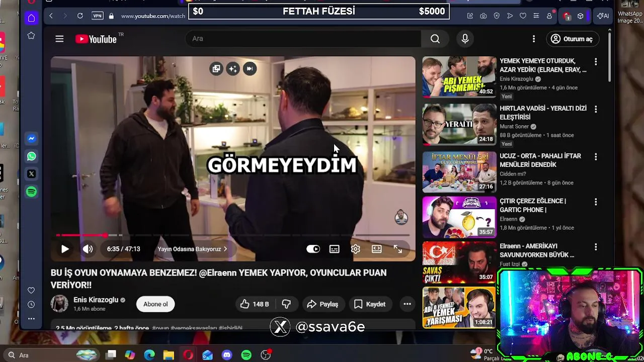
Task: Open File Explorer from the taskbar
Action: point(169,355)
